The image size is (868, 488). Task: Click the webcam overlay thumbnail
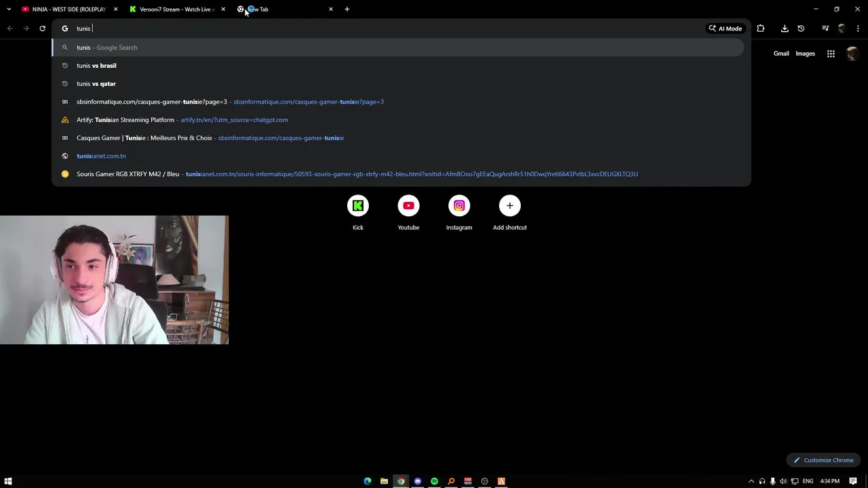point(114,280)
